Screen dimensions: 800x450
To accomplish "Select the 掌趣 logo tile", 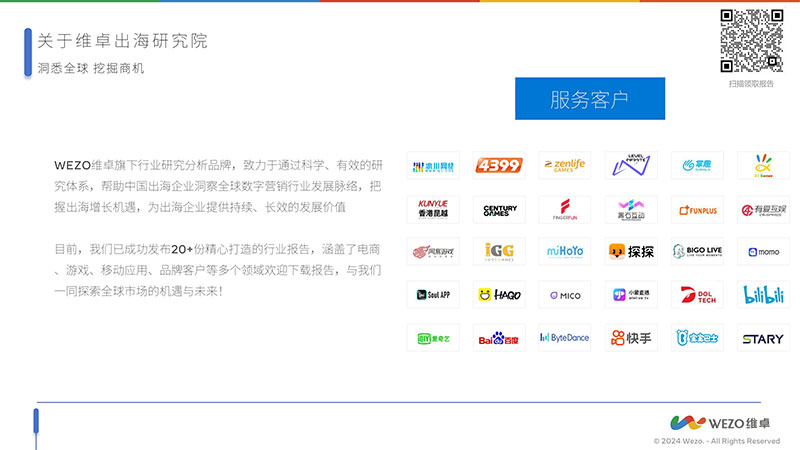I will 697,165.
